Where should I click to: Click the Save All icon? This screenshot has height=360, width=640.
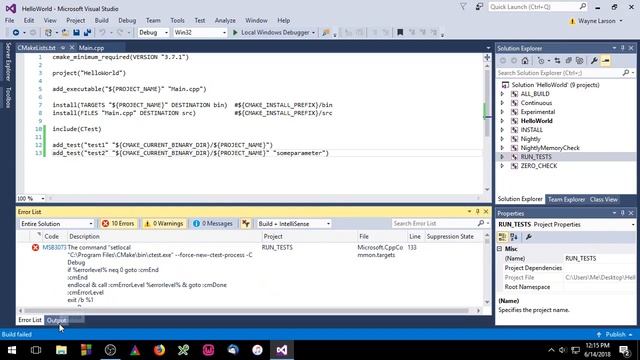(x=87, y=32)
